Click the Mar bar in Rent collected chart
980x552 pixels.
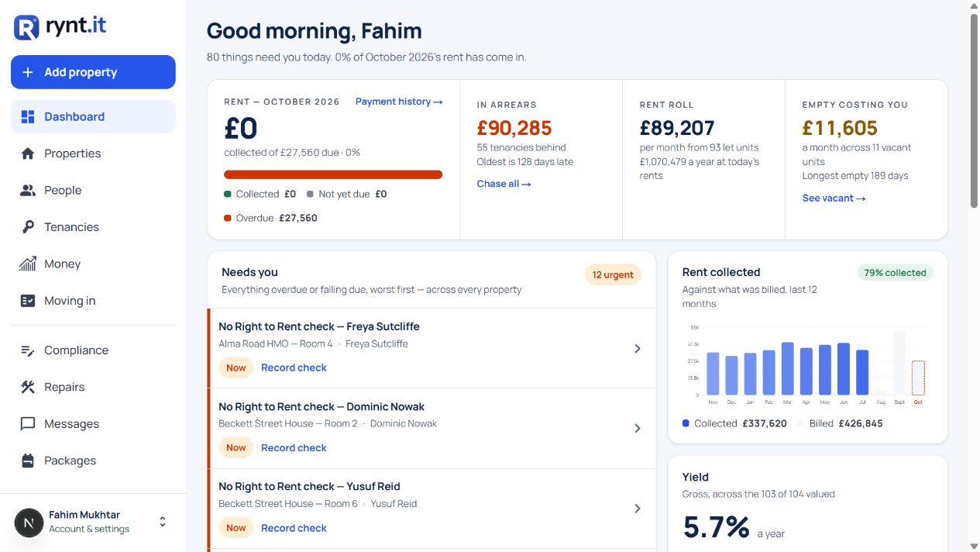(x=788, y=369)
